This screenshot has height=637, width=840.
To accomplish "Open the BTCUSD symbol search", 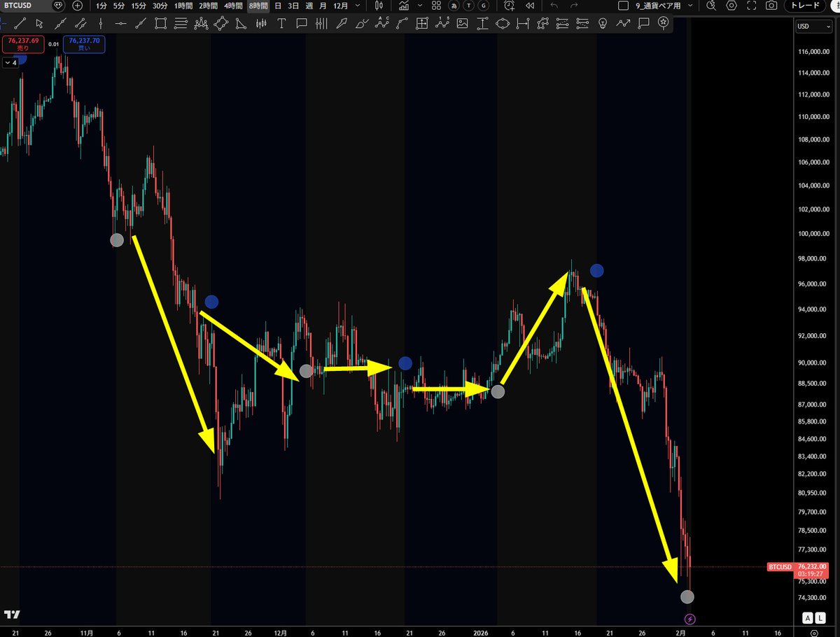I will click(x=19, y=6).
